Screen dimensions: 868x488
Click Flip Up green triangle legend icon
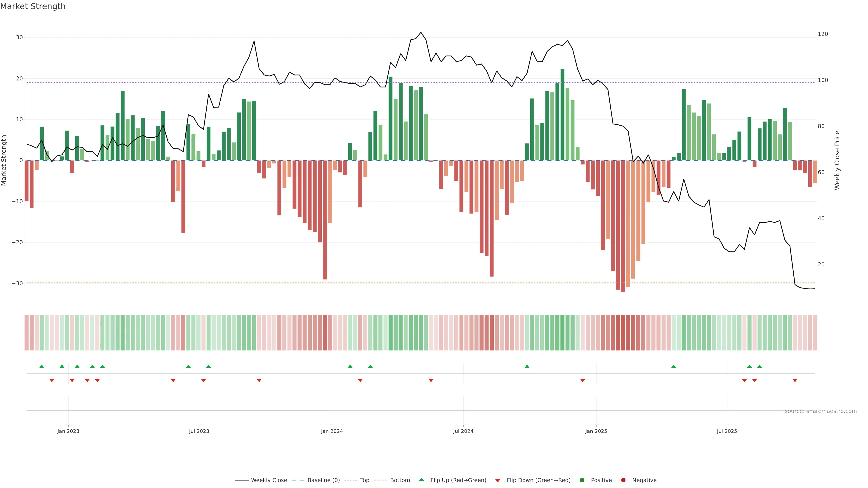[421, 480]
